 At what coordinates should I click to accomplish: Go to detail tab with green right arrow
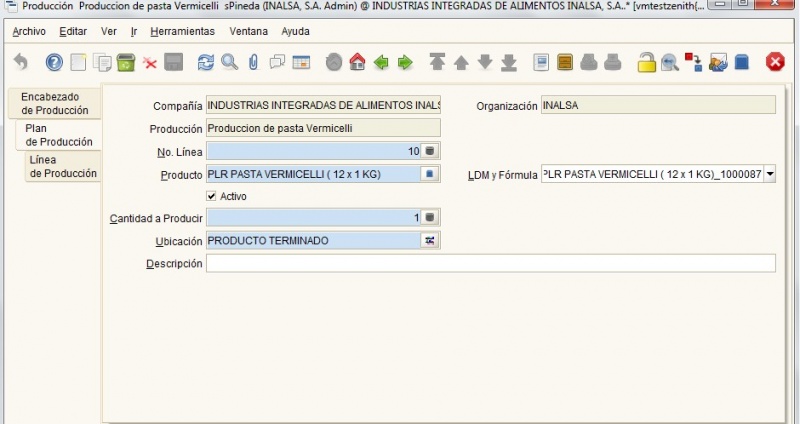405,63
